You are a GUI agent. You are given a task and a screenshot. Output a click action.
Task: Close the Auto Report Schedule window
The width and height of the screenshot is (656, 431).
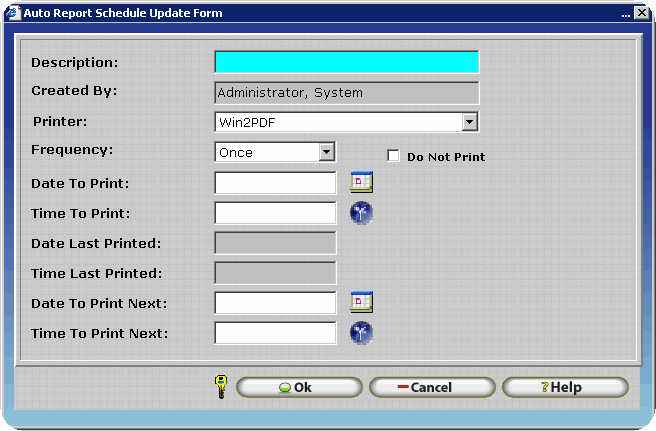point(640,13)
